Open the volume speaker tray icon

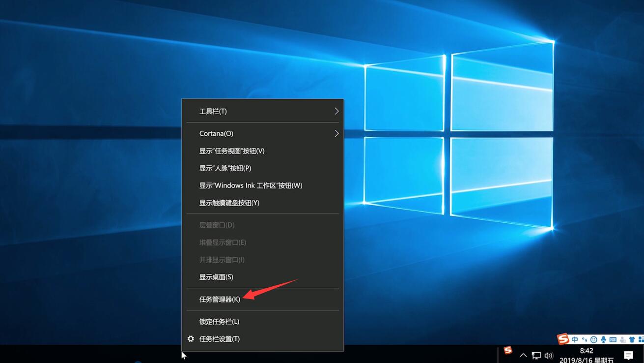pos(549,355)
